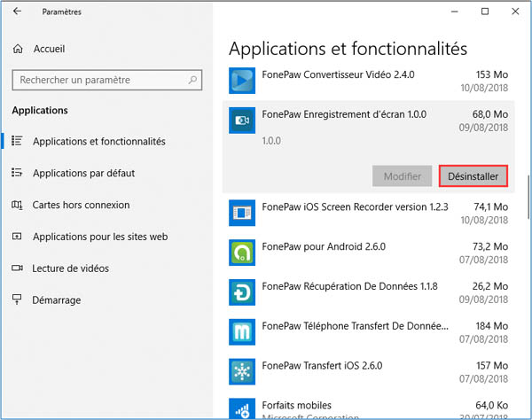Click the FonePaw Convertisseur Vidéo app icon
The width and height of the screenshot is (532, 420).
coord(242,81)
